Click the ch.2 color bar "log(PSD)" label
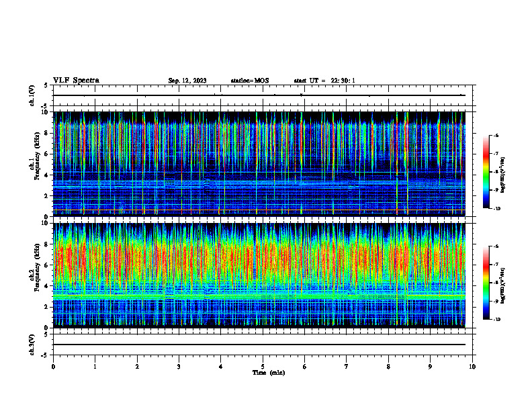This screenshot has width=532, height=411. (503, 286)
